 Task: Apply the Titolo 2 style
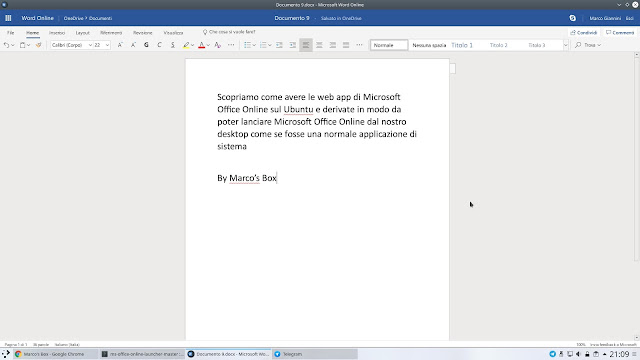498,45
